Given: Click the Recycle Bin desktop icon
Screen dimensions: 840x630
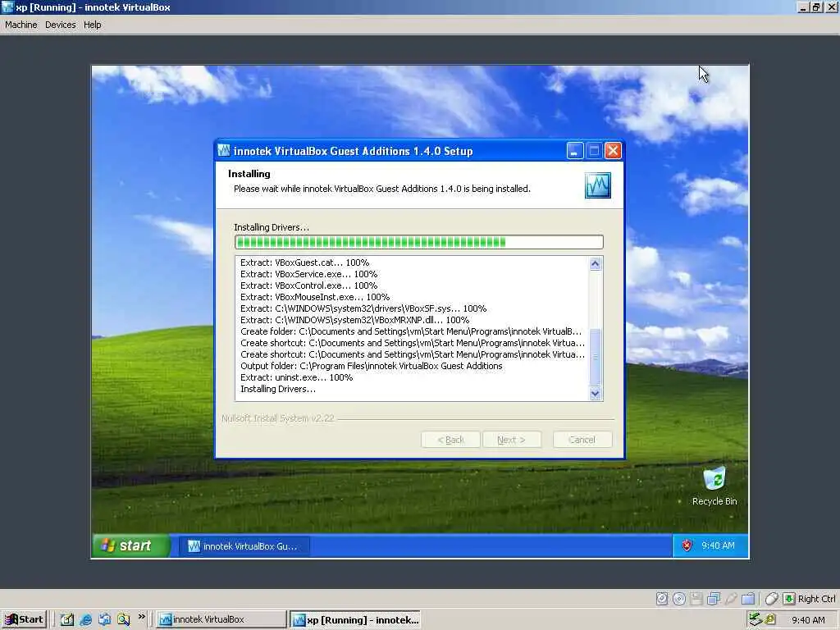Looking at the screenshot, I should (x=714, y=486).
